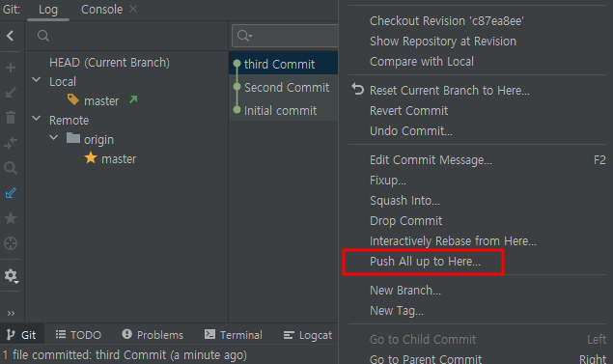
Task: Close the Console tab
Action: 133,9
